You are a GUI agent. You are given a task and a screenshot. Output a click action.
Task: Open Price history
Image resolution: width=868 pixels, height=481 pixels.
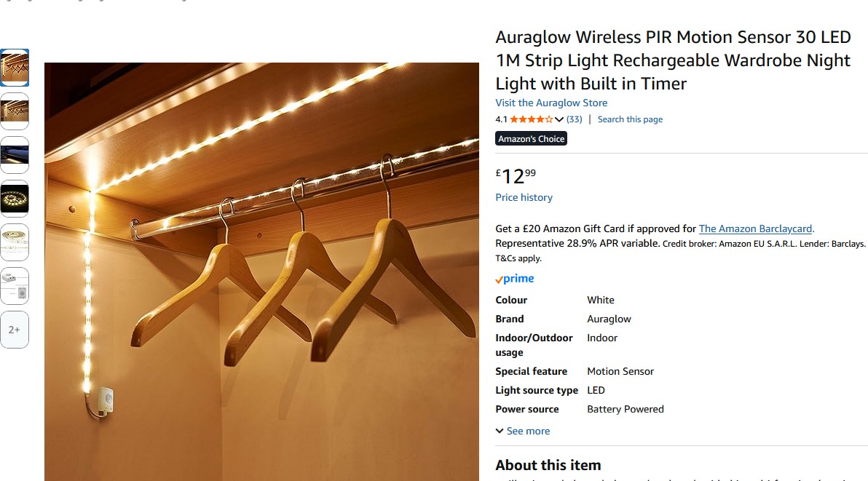tap(524, 197)
